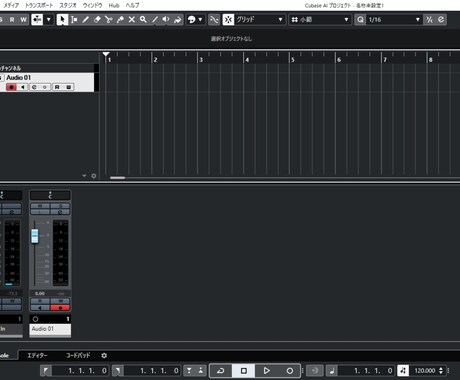Toggle Write automation on Audio 01 track

(68, 87)
